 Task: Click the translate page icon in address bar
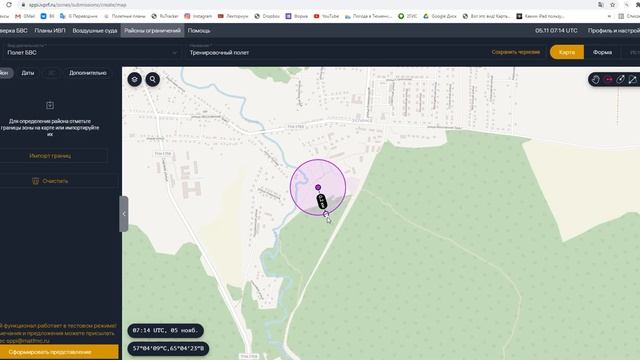[x=601, y=5]
